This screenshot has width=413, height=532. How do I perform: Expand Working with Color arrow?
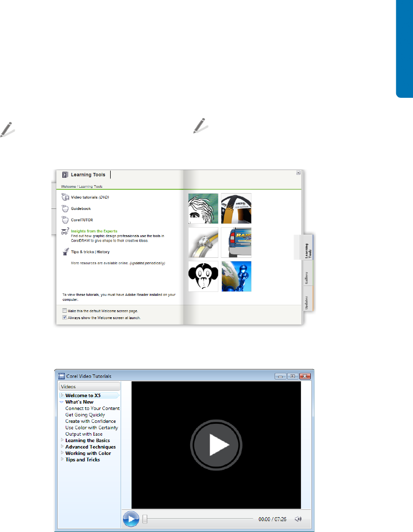click(x=62, y=453)
